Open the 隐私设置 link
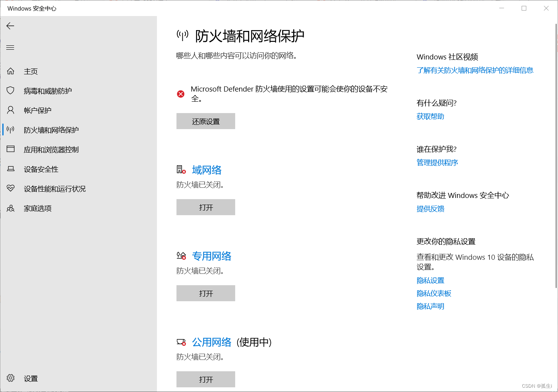The image size is (558, 392). (430, 281)
